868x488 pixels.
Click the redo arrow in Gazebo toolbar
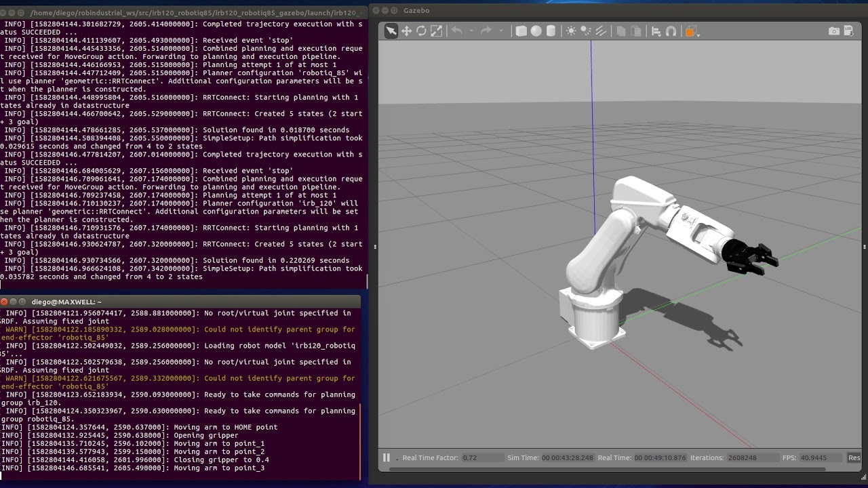[486, 31]
